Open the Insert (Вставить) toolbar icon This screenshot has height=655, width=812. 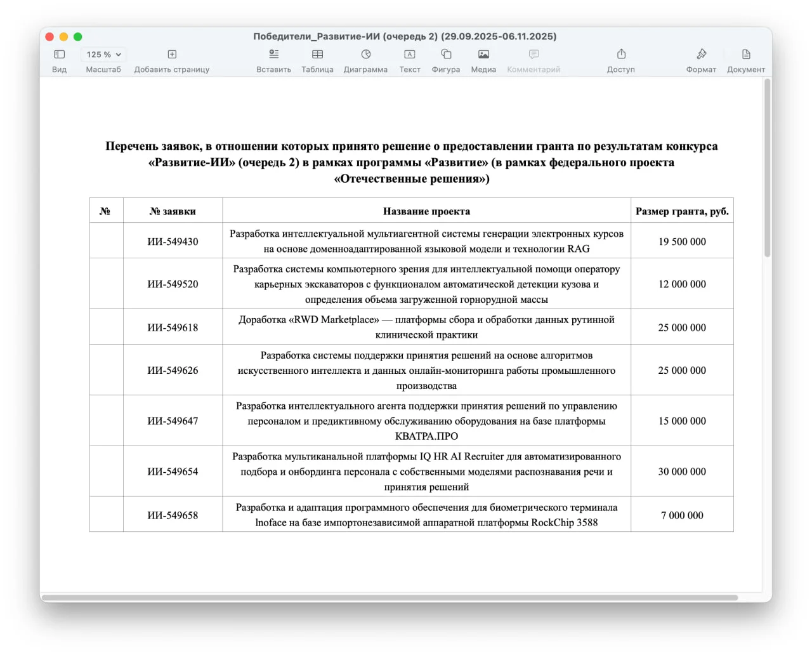[x=273, y=55]
